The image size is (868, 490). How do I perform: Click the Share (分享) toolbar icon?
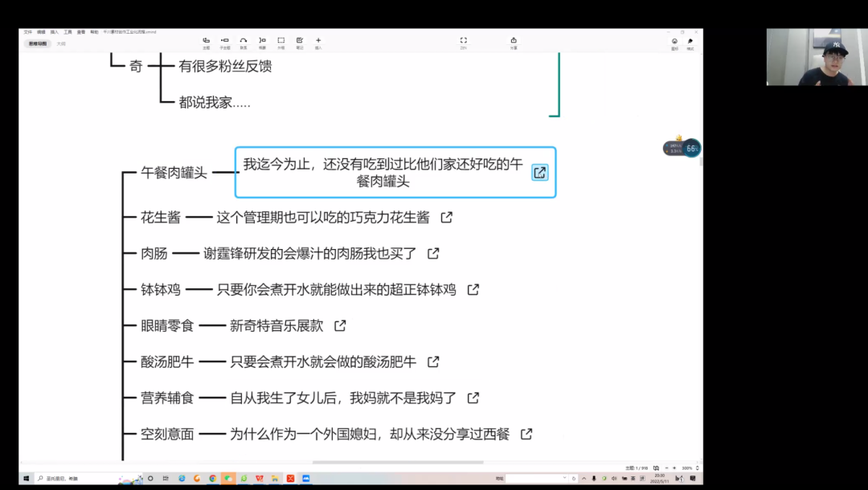[x=514, y=42]
